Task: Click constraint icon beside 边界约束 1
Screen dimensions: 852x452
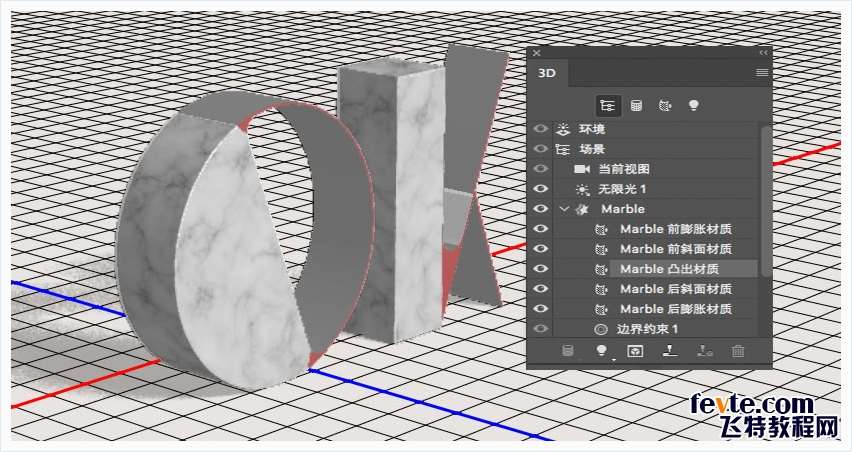Action: coord(601,329)
